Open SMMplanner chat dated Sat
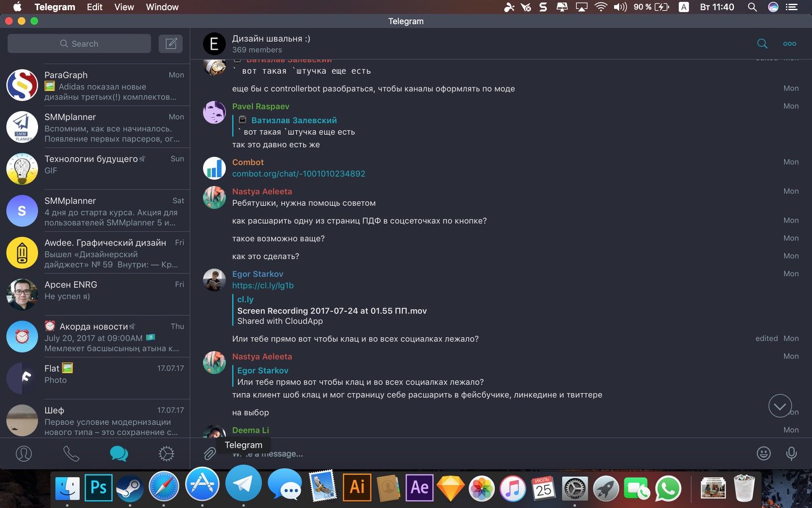Image resolution: width=812 pixels, height=508 pixels. 95,211
